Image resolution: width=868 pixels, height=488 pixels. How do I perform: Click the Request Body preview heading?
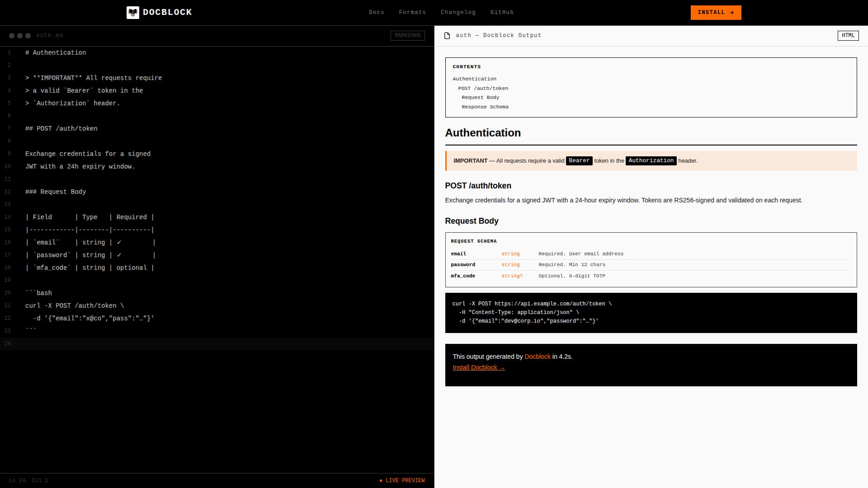[472, 221]
